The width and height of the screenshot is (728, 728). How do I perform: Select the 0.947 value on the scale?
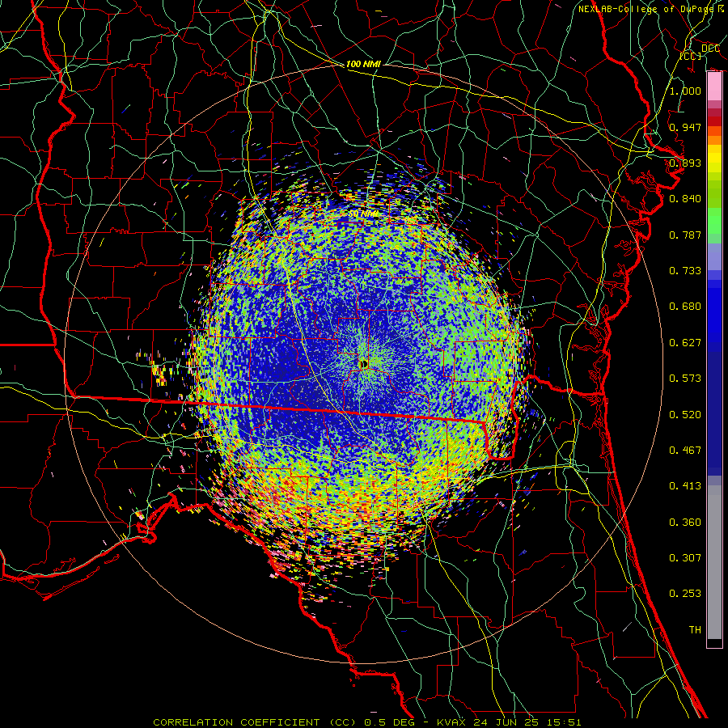[685, 127]
